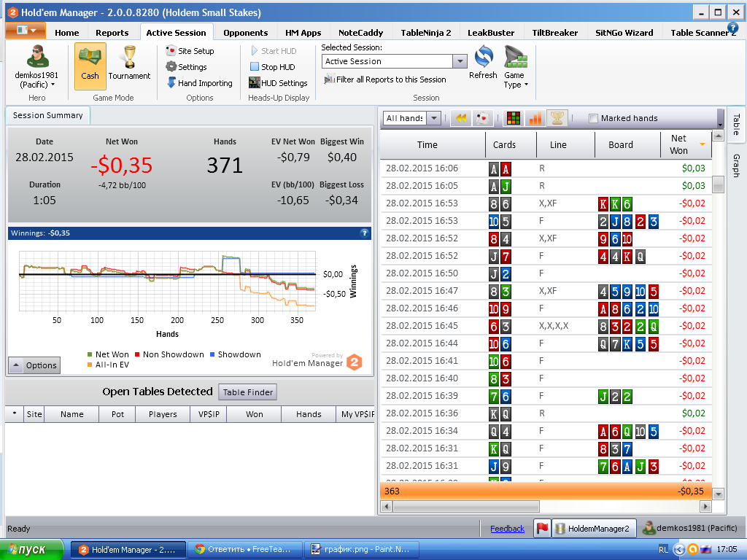Viewport: 747px width, 560px height.
Task: Open the help icon at top right
Action: 732,28
